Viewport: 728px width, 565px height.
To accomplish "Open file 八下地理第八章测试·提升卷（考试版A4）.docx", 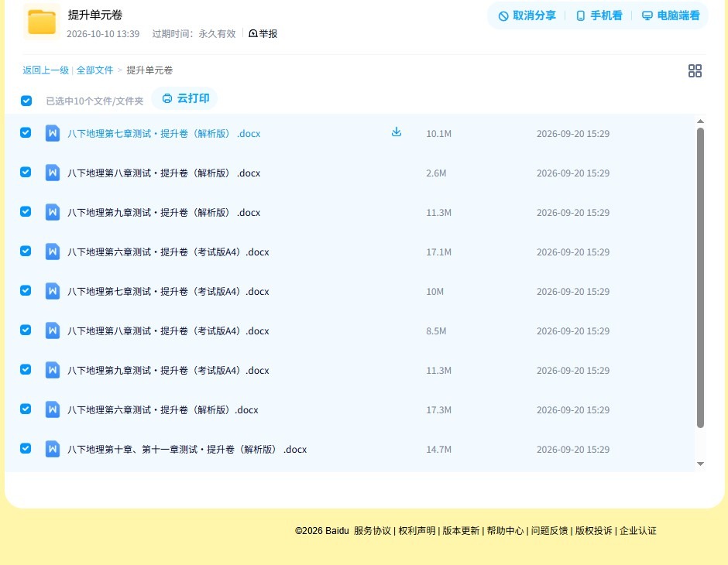I will tap(168, 330).
